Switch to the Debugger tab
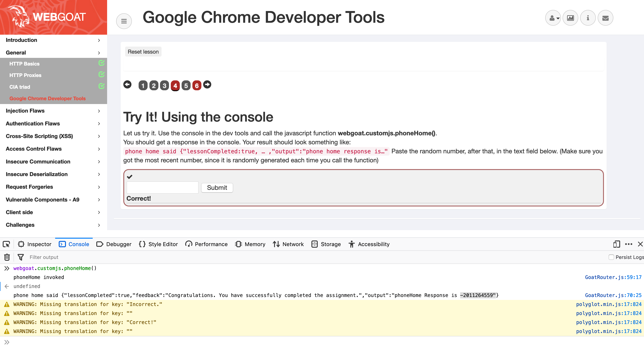Image resolution: width=644 pixels, height=349 pixels. (x=114, y=244)
